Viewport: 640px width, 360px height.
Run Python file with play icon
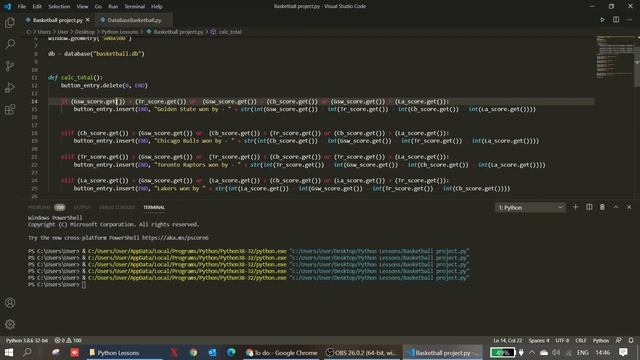[x=602, y=20]
